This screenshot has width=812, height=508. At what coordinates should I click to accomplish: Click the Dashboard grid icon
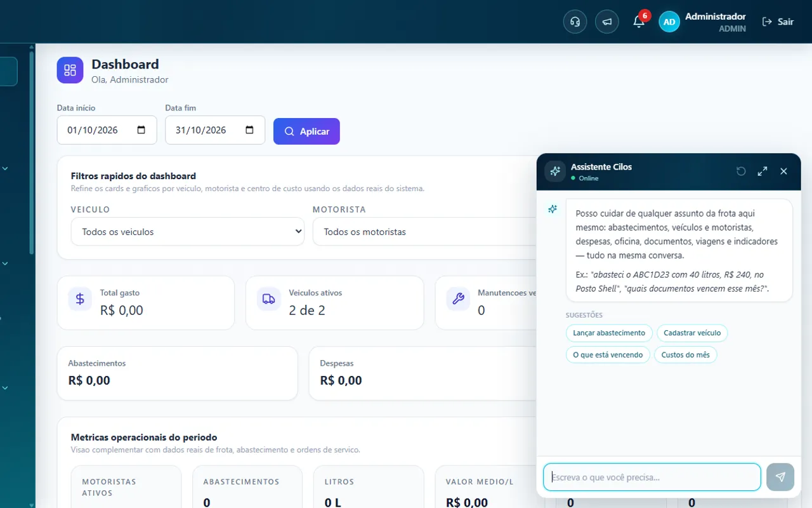coord(70,70)
